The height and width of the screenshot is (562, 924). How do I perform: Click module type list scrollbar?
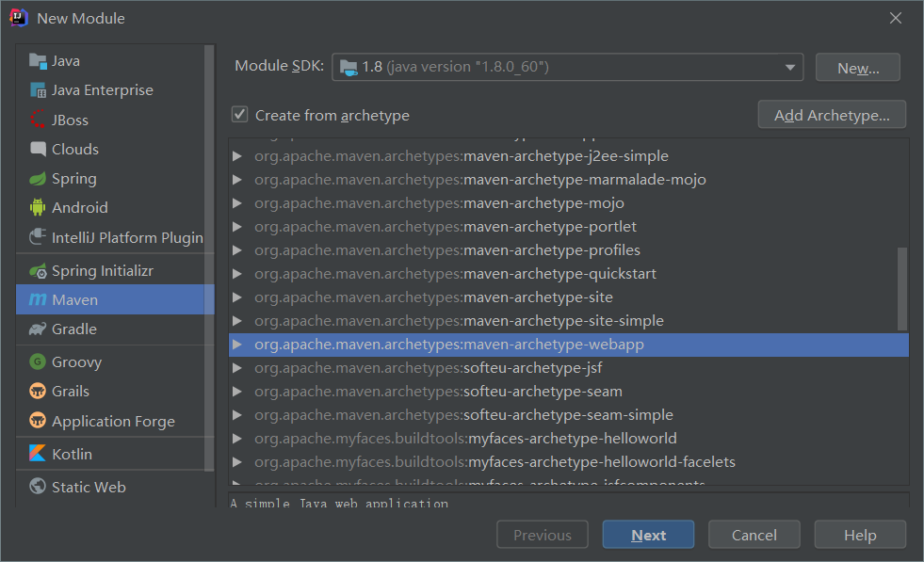click(x=208, y=258)
